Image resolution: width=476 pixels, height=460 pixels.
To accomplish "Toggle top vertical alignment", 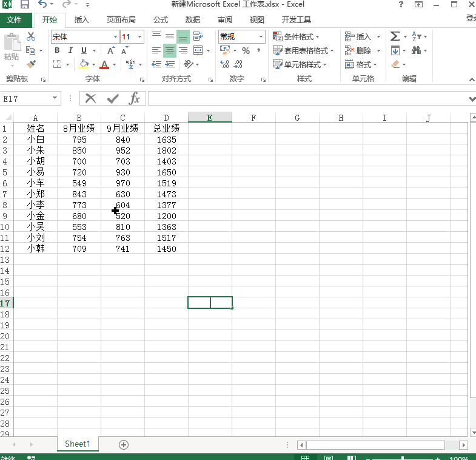I will pos(156,36).
